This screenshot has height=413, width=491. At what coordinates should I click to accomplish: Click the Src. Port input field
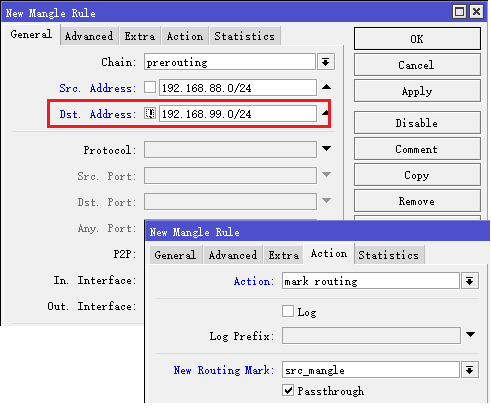click(230, 175)
